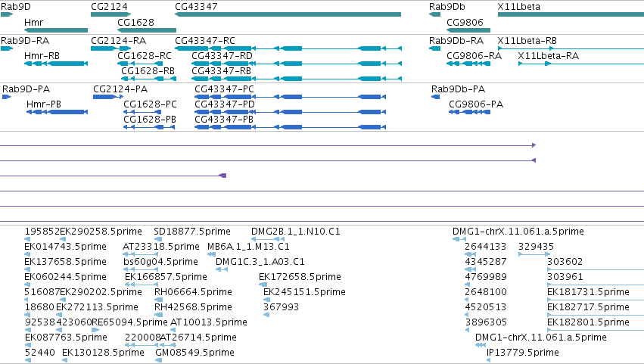The width and height of the screenshot is (644, 364).
Task: Select the CG9806-RA transcript glyph
Action: point(468,64)
